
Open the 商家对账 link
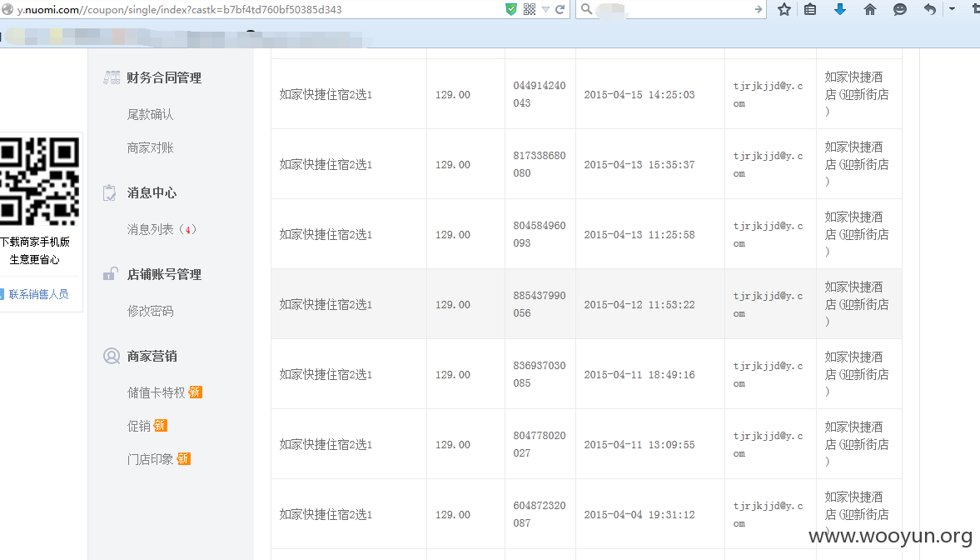tap(150, 148)
